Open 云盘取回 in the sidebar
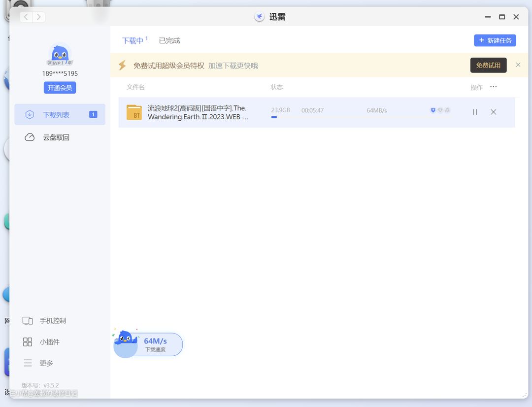This screenshot has height=407, width=532. pyautogui.click(x=56, y=137)
